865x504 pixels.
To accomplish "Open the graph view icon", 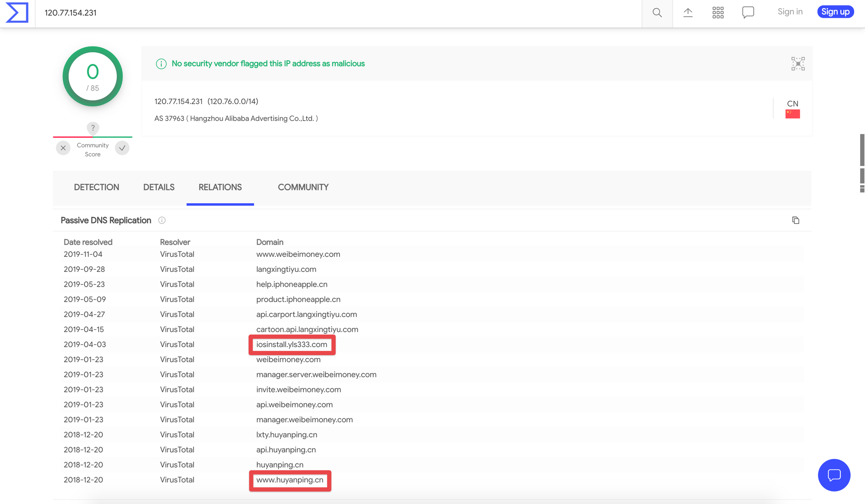I will coord(798,64).
